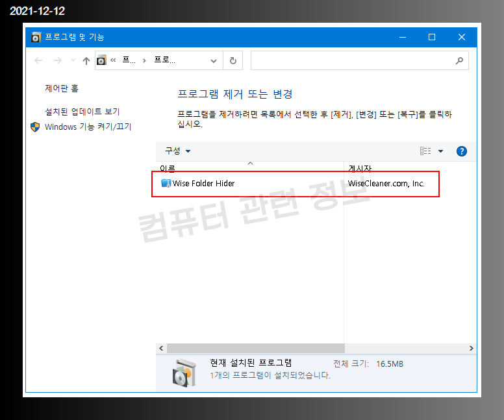
Task: Click the horizontal scrollbar right arrow
Action: [x=472, y=349]
